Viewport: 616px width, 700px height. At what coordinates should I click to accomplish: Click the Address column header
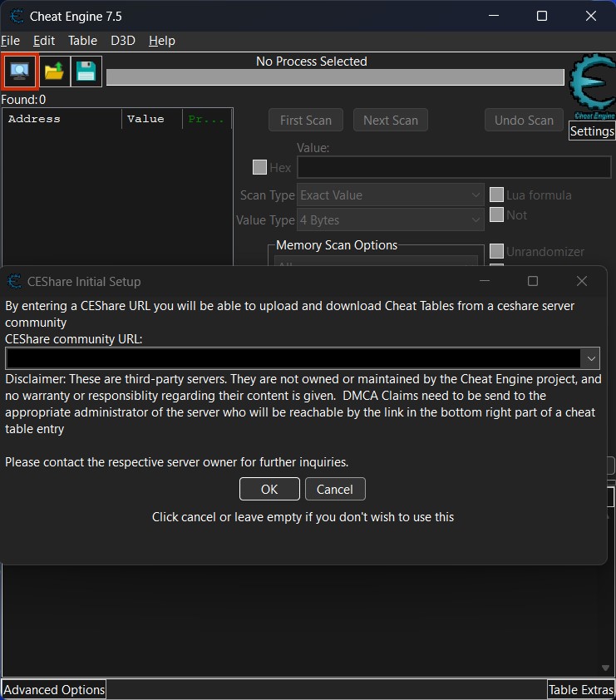coord(62,119)
